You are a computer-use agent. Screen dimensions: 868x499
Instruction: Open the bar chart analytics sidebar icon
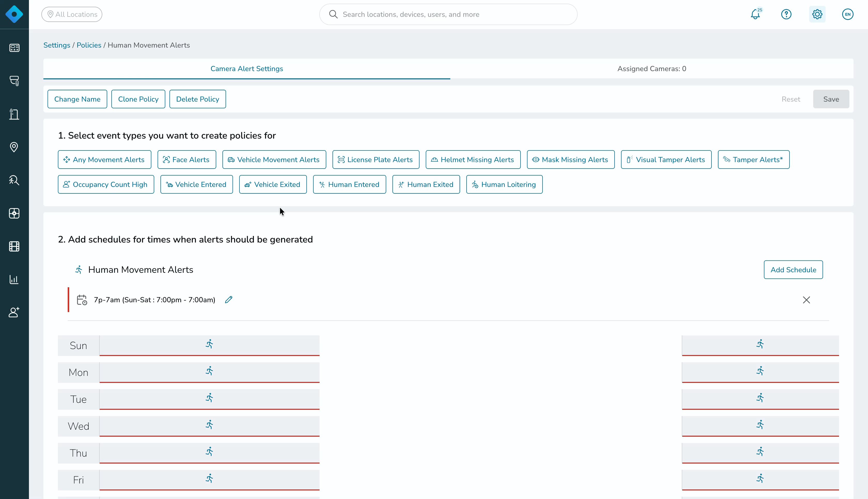14,279
